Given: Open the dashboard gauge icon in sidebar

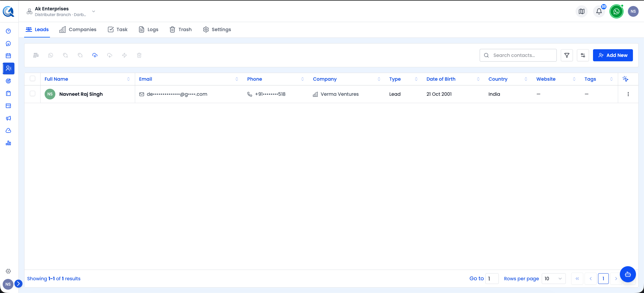Looking at the screenshot, I should [x=8, y=31].
